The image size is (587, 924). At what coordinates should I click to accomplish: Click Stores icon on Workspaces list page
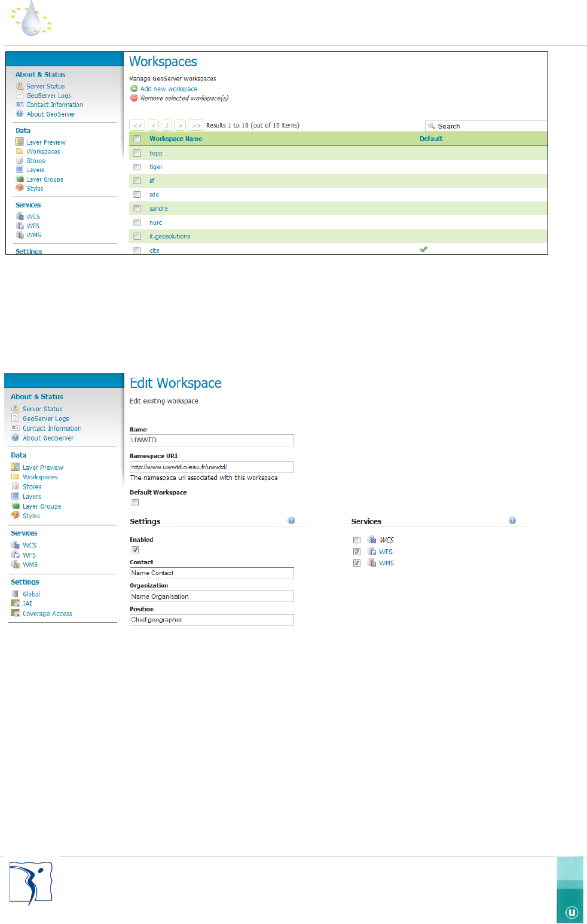point(20,160)
